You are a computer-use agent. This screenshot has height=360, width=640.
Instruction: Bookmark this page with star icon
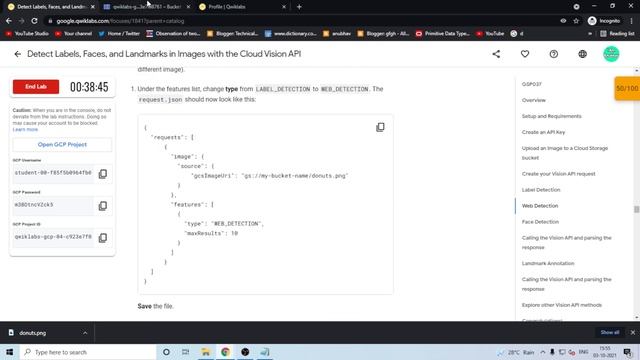[x=576, y=21]
